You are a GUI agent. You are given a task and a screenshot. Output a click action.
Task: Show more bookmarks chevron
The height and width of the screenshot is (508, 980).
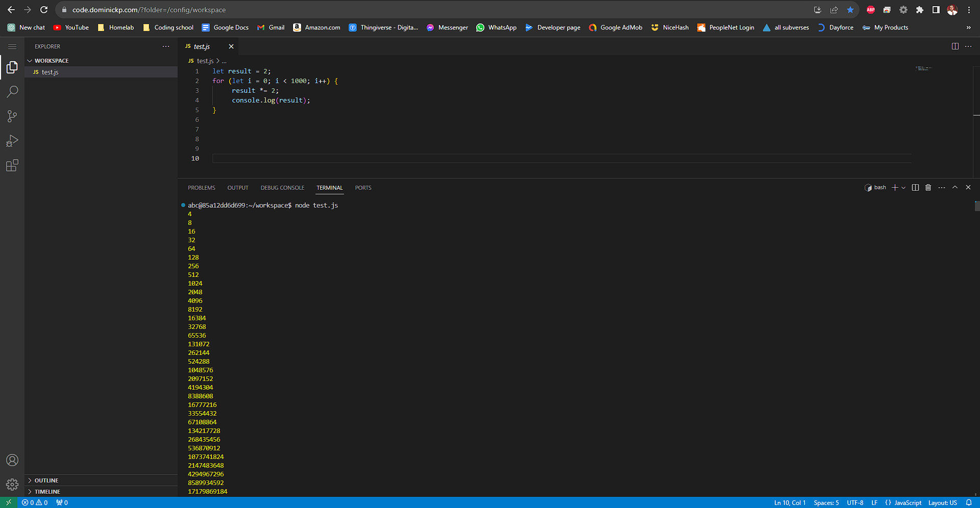click(x=968, y=28)
